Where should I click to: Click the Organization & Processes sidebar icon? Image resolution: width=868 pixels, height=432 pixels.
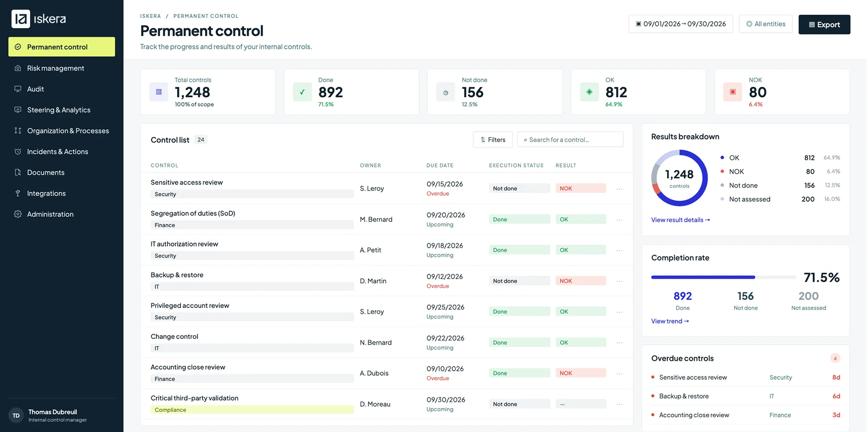point(18,131)
